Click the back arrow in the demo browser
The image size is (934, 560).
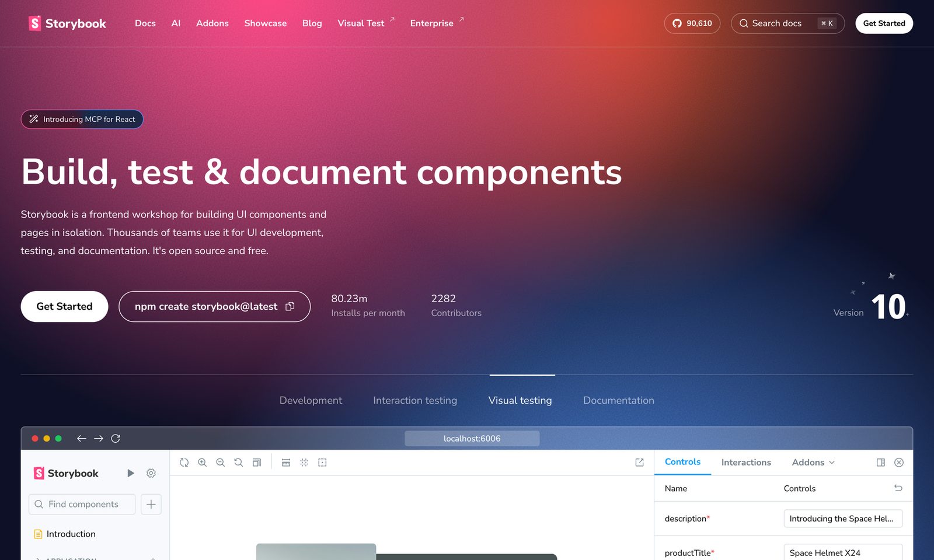click(x=82, y=439)
